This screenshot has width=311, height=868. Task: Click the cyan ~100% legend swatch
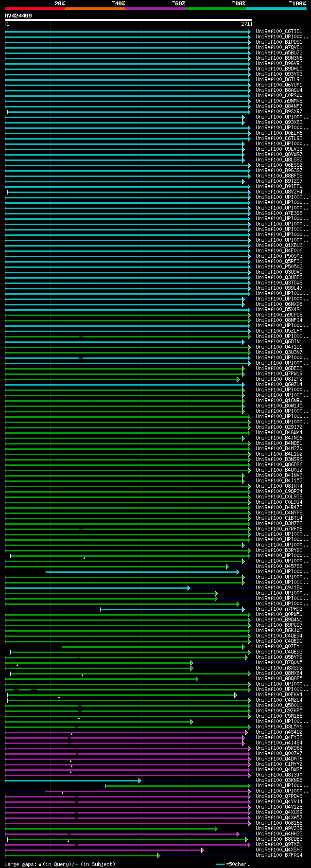[276, 9]
